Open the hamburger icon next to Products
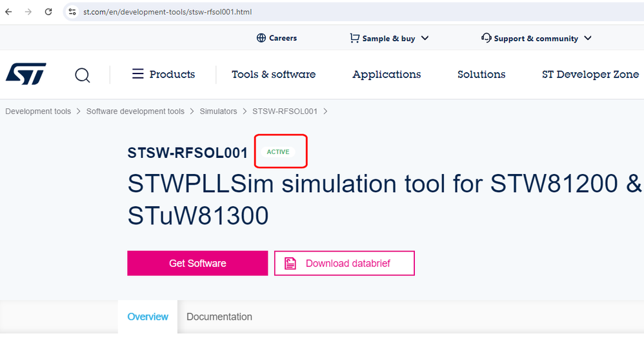The width and height of the screenshot is (644, 343). (x=138, y=74)
